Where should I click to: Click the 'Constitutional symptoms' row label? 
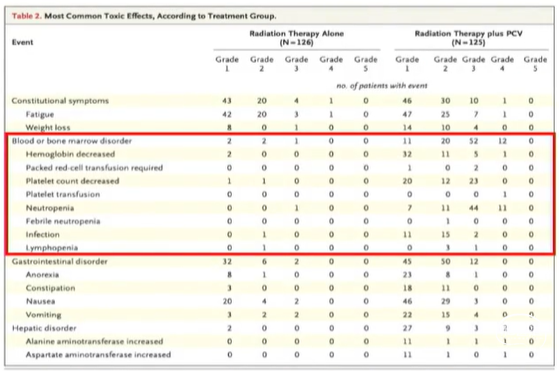(60, 101)
